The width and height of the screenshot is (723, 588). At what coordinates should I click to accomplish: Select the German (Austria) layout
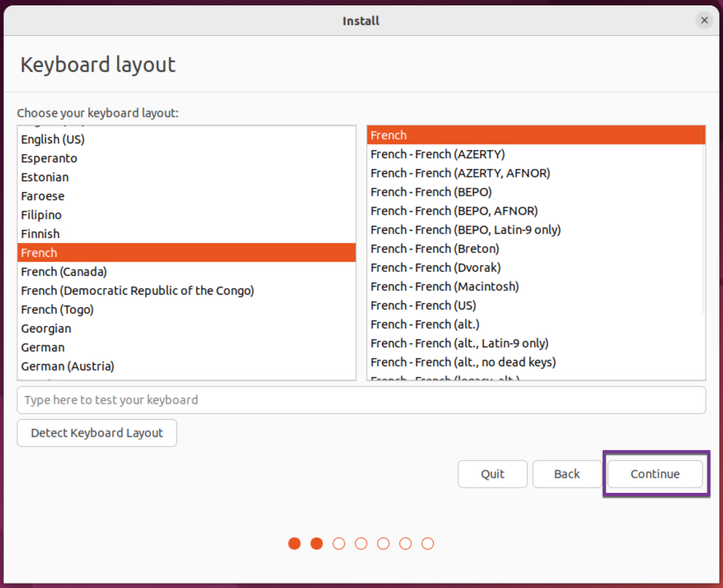coord(67,366)
